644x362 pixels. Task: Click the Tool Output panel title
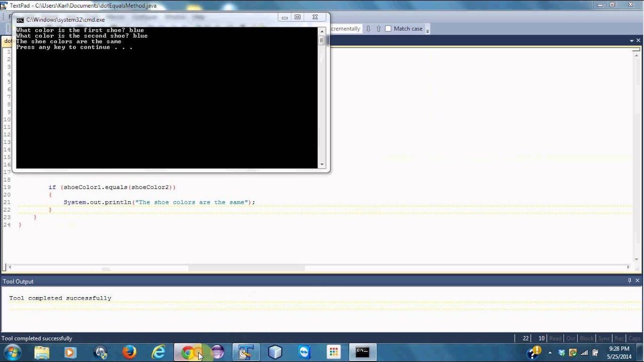pyautogui.click(x=18, y=282)
